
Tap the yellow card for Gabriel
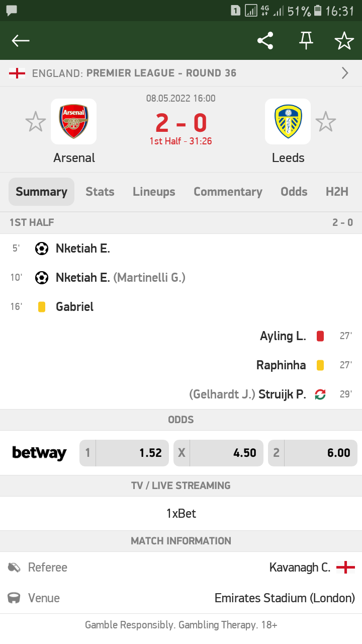pyautogui.click(x=42, y=307)
